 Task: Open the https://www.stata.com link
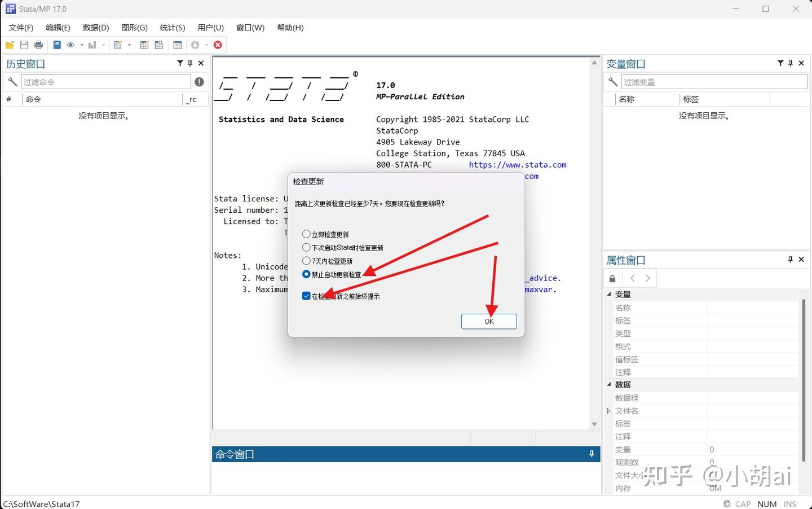coord(518,165)
